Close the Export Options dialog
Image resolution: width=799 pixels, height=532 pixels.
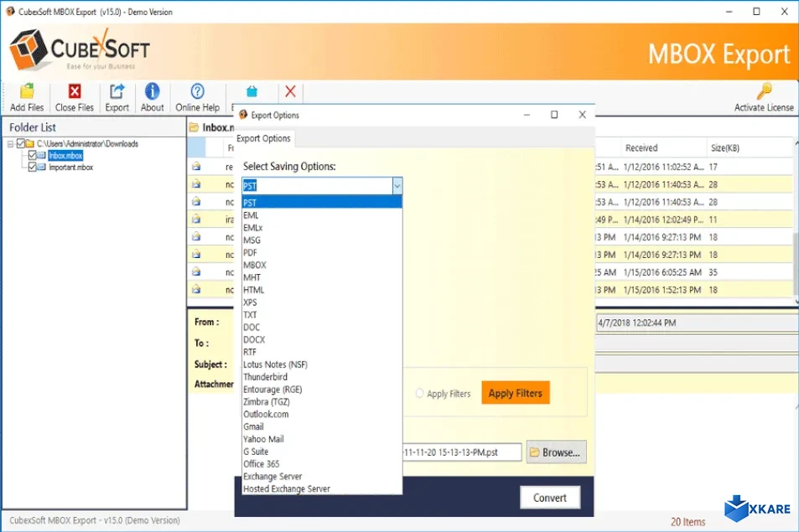[582, 115]
